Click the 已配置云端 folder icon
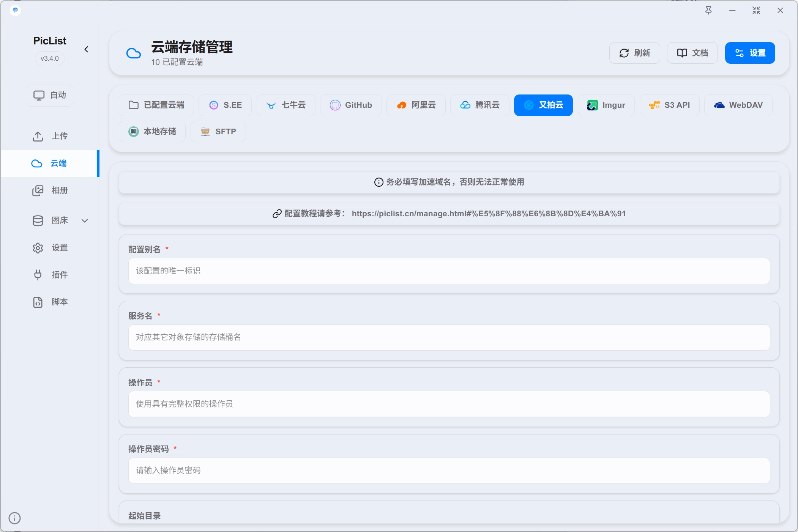Image resolution: width=798 pixels, height=532 pixels. [x=134, y=105]
